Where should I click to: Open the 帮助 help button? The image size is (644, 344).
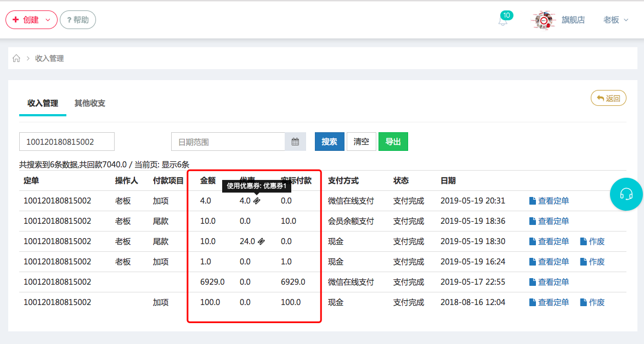(77, 20)
